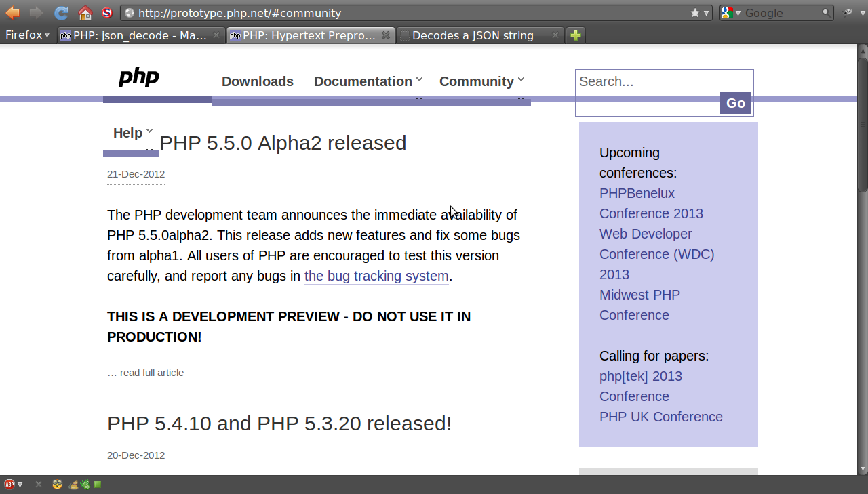868x494 pixels.
Task: Follow the bug tracking system link
Action: (376, 276)
